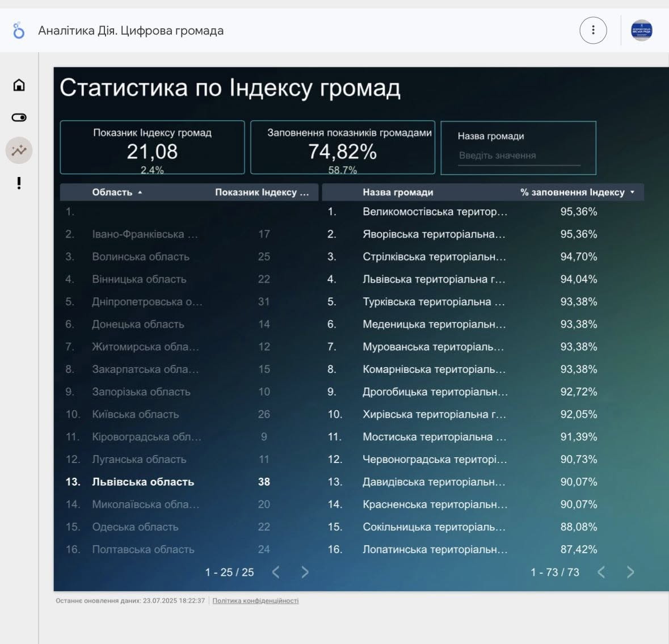This screenshot has width=669, height=644.
Task: Type in the Назва громади search field
Action: [519, 155]
